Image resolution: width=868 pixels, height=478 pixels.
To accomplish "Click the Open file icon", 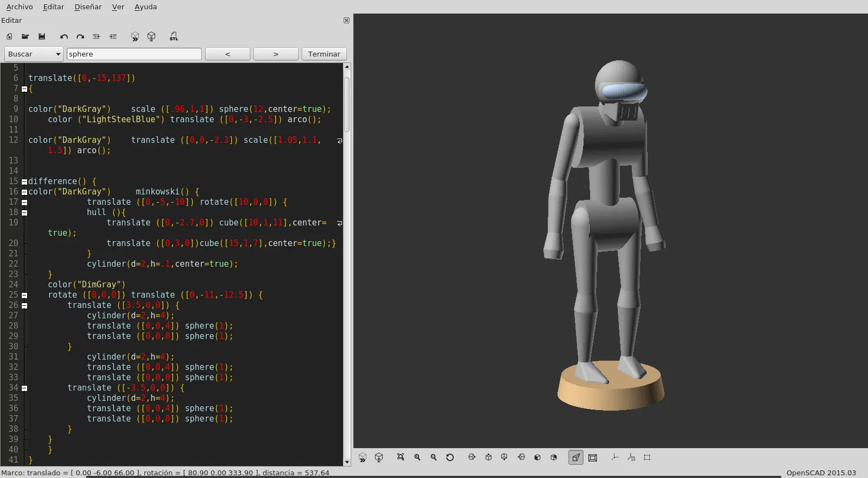I will (25, 36).
